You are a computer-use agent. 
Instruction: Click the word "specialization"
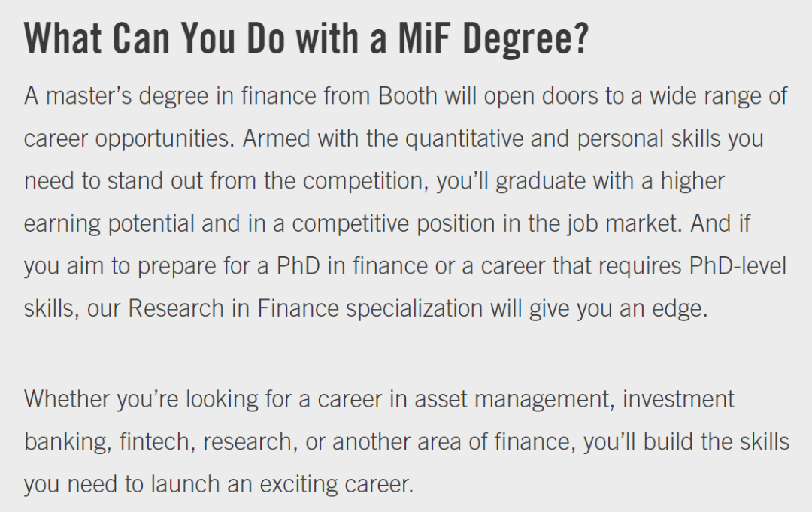coord(414,309)
